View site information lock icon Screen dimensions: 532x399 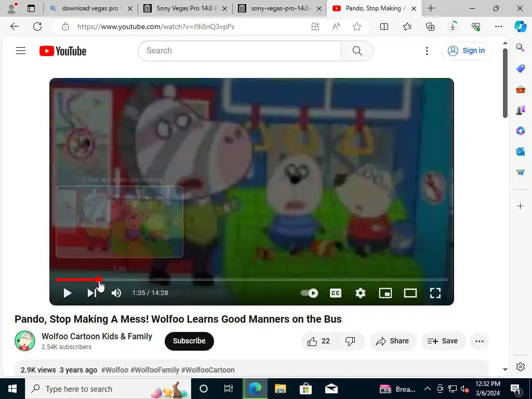coord(65,26)
